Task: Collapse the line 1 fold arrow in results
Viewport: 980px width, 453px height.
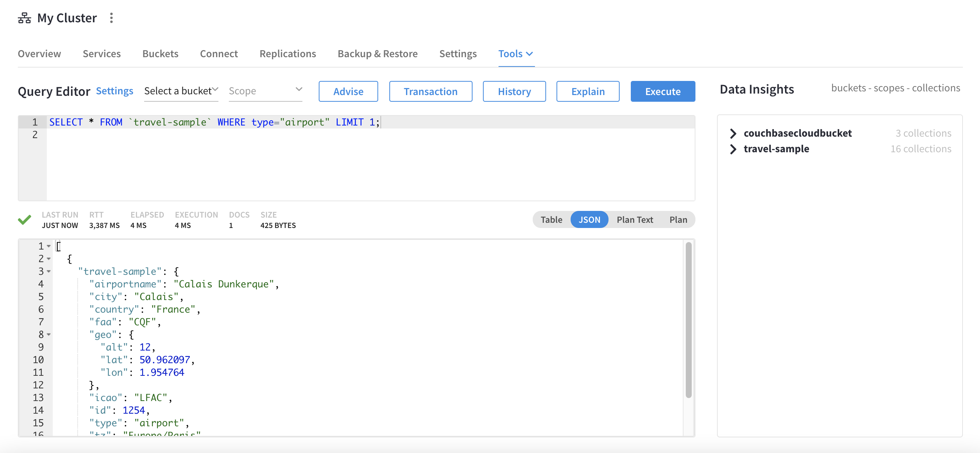Action: [x=49, y=247]
